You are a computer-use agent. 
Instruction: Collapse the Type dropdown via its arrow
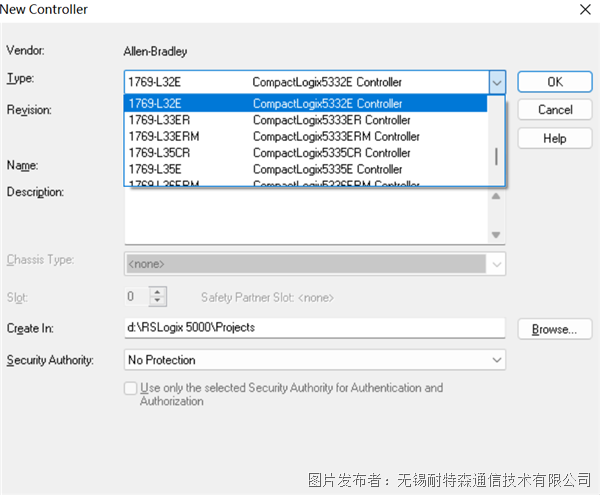coord(497,82)
